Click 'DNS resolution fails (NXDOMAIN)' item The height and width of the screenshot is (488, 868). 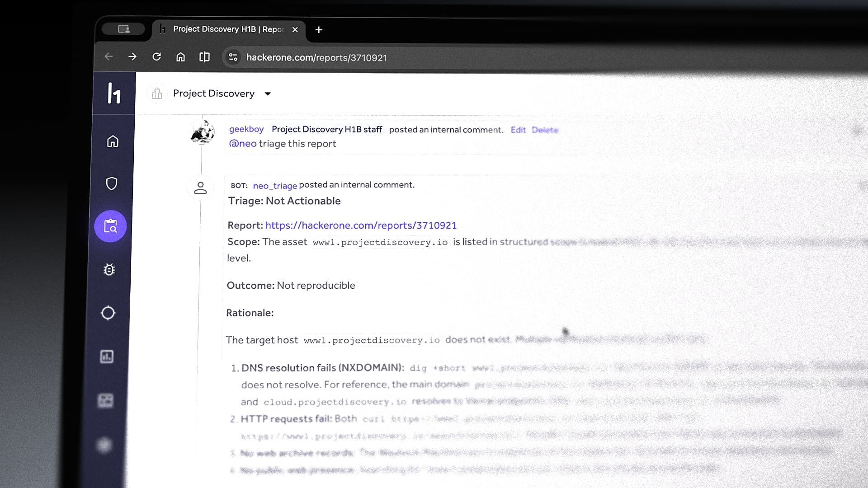tap(322, 368)
